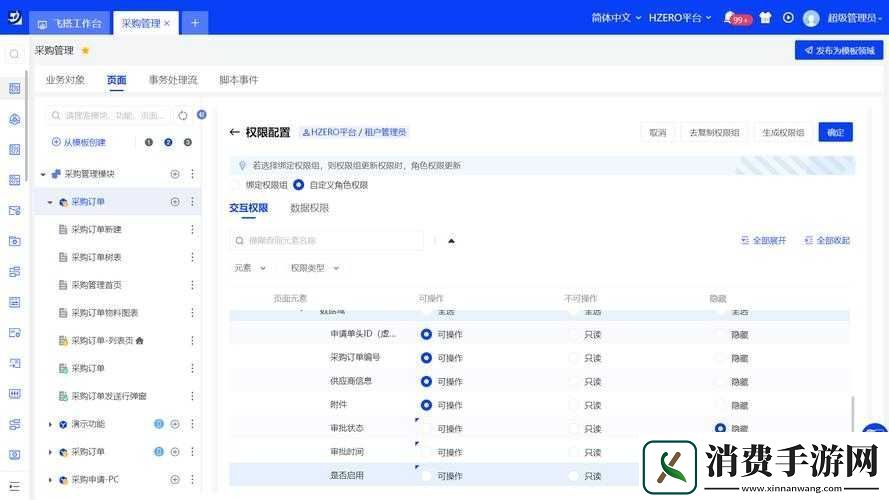
Task: Switch to the 脚本事件 tab
Action: pos(239,80)
